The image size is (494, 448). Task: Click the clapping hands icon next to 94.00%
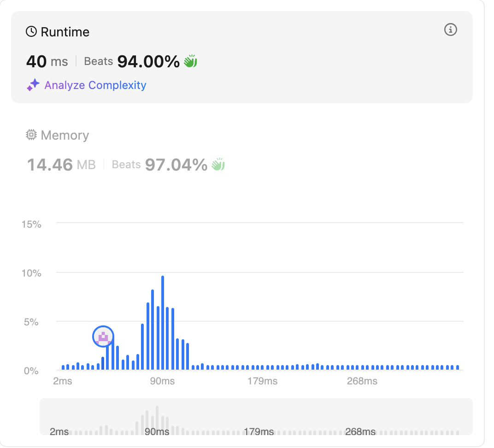coord(190,61)
